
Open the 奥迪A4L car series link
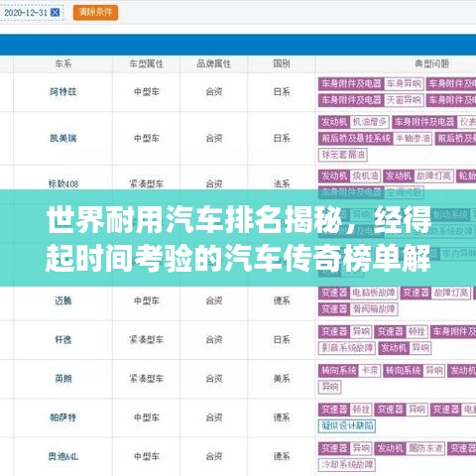(63, 456)
